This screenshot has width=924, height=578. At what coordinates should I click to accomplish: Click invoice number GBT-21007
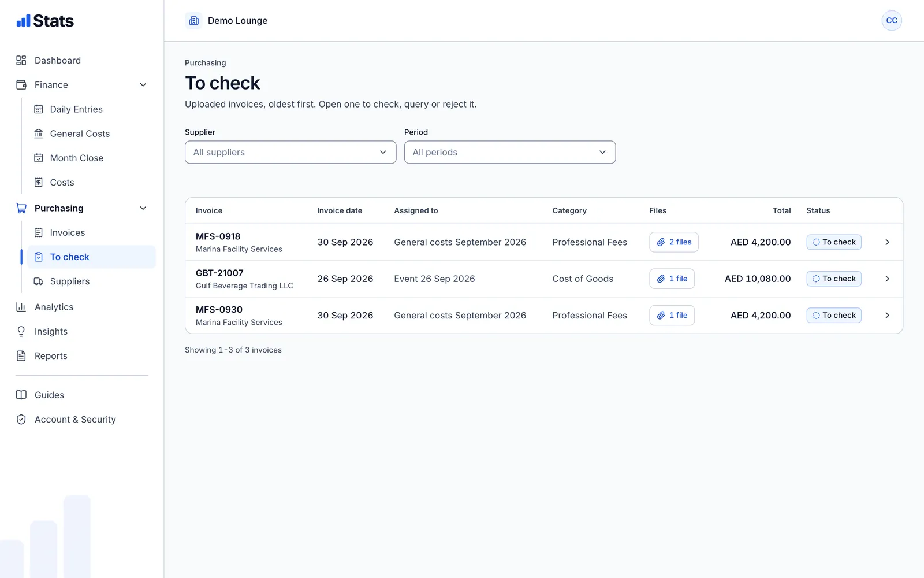coord(219,273)
